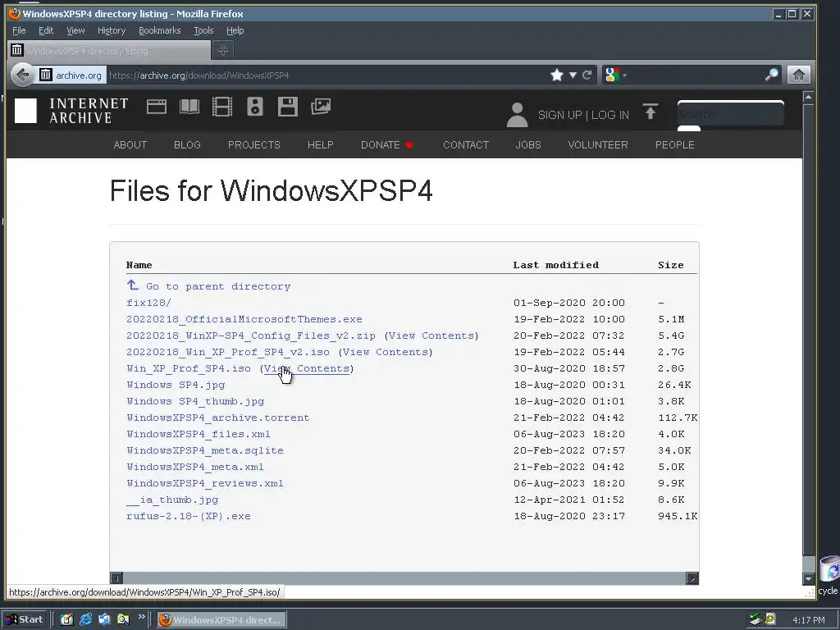The height and width of the screenshot is (630, 840).
Task: Download WindowsXPSP4_archive.torrent
Action: [218, 418]
